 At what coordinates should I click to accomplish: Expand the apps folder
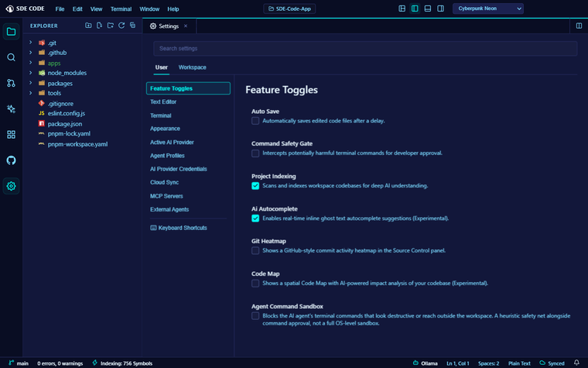tap(31, 63)
